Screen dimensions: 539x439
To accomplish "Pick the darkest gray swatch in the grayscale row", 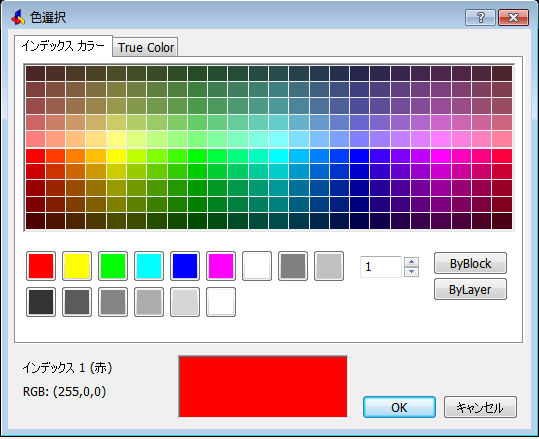I will click(41, 302).
